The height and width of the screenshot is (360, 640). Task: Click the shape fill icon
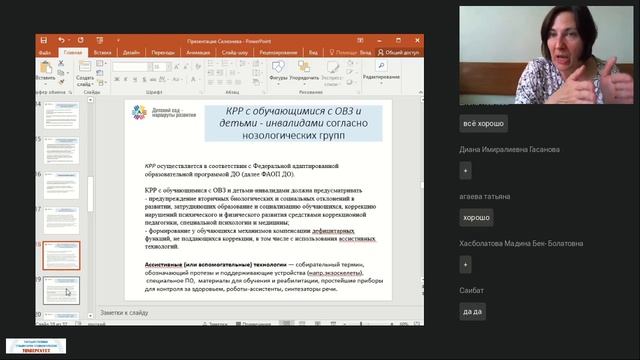(350, 63)
